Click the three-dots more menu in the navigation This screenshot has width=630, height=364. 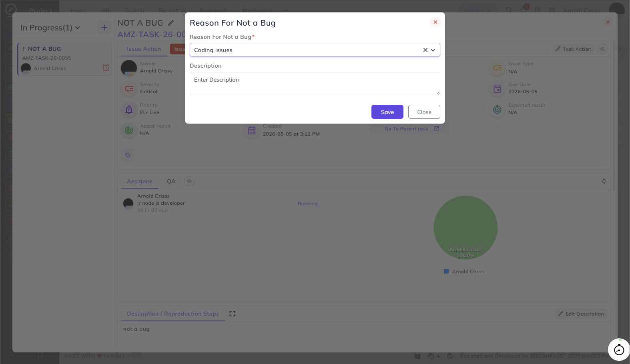click(285, 10)
